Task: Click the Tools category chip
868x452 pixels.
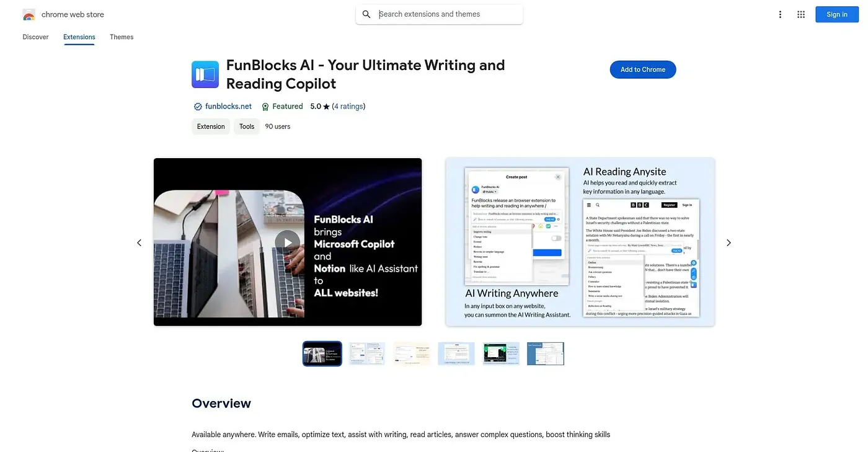Action: 247,126
